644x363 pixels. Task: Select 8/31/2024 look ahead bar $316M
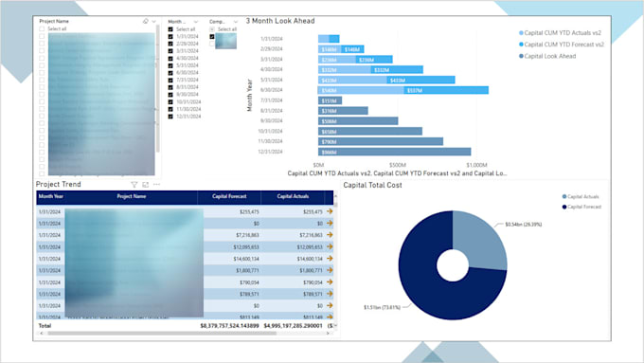coord(343,111)
